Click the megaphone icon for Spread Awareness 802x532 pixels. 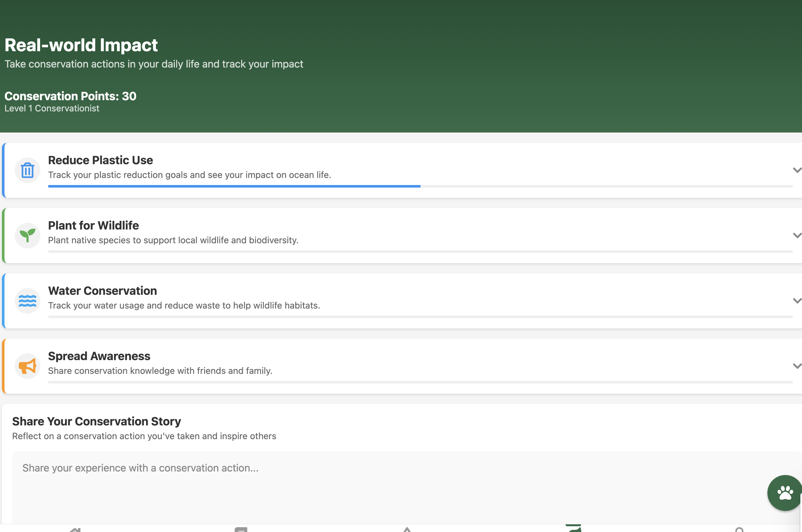point(28,366)
